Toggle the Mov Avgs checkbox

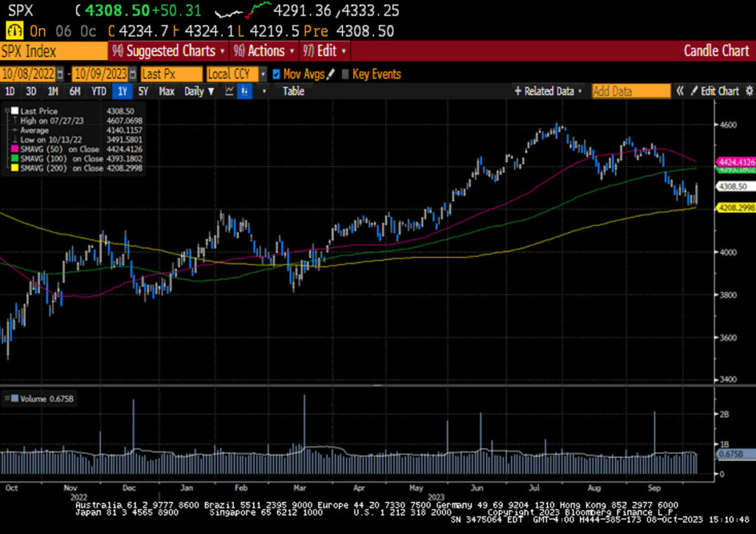[x=276, y=74]
